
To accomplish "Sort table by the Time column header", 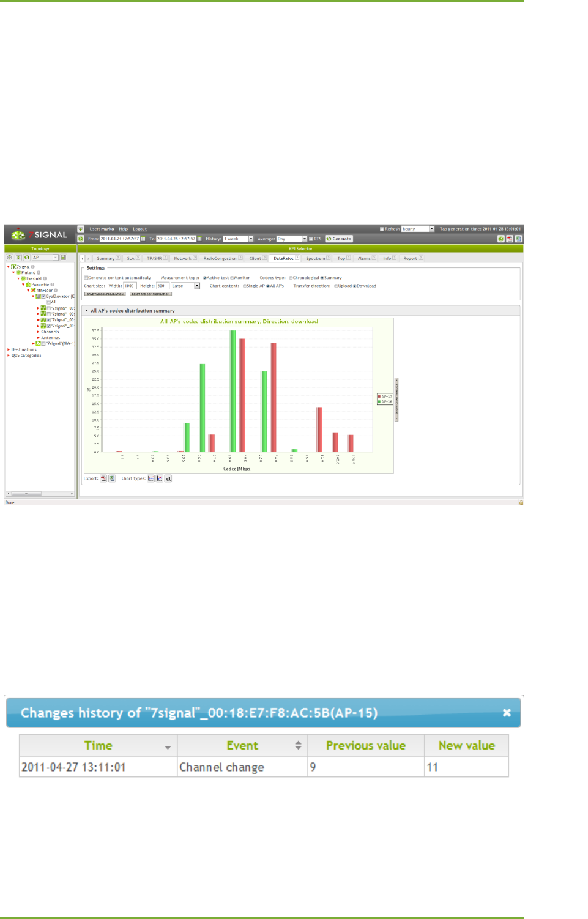I will (98, 745).
